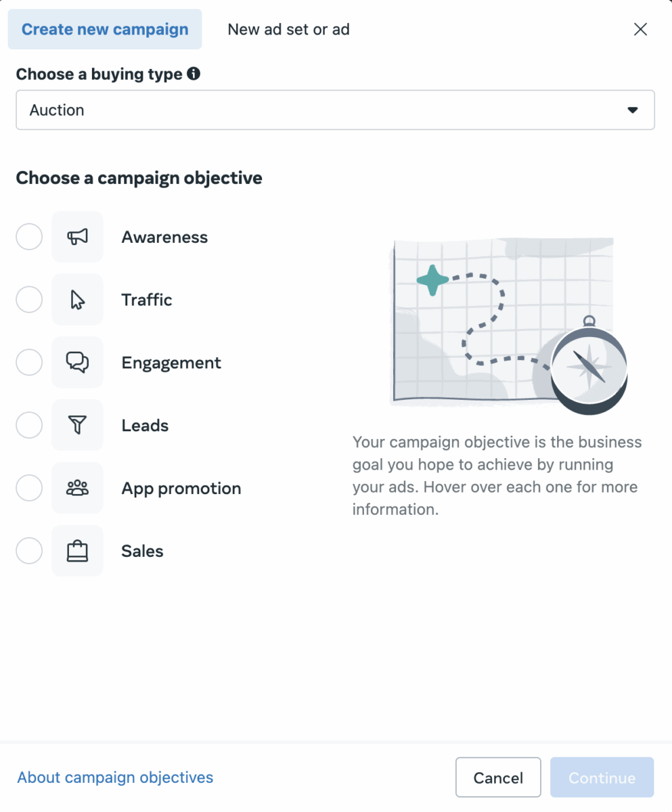Click the Leads funnel icon
Image resolution: width=672 pixels, height=812 pixels.
(x=76, y=425)
